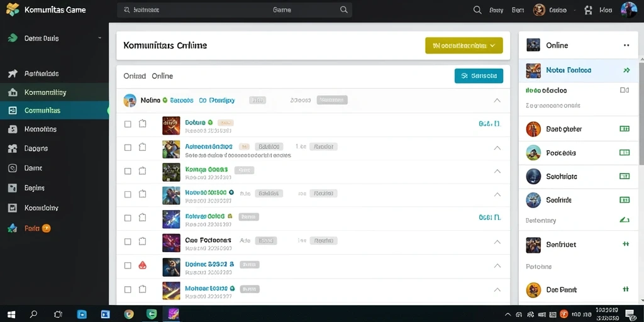Click the green badge icon beside Soolride
Screen dimensions: 644x322
click(x=625, y=200)
